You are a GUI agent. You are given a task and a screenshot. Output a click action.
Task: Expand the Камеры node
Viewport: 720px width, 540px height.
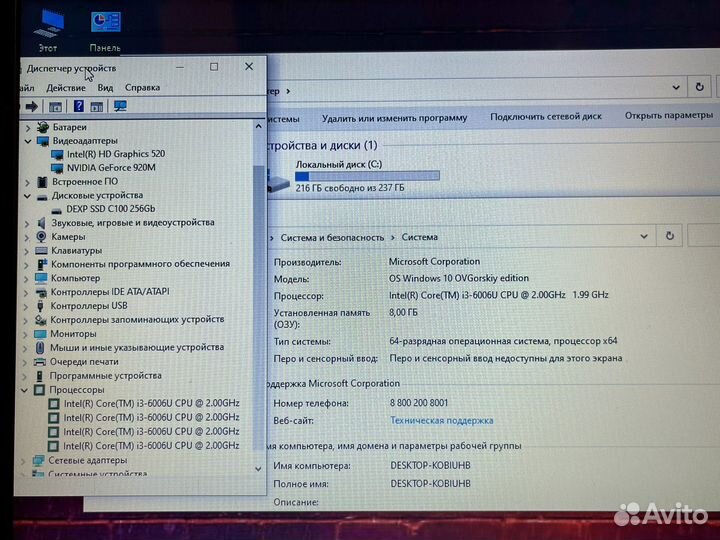pyautogui.click(x=27, y=237)
